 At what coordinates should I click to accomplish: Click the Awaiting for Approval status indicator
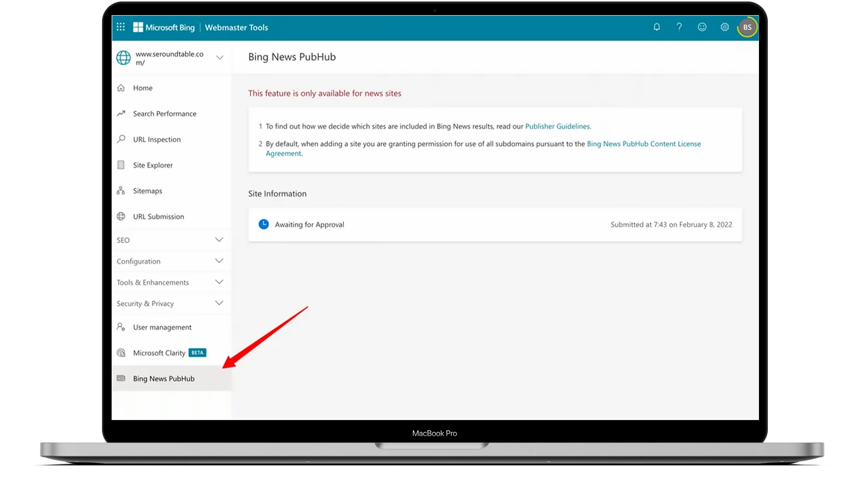click(301, 224)
